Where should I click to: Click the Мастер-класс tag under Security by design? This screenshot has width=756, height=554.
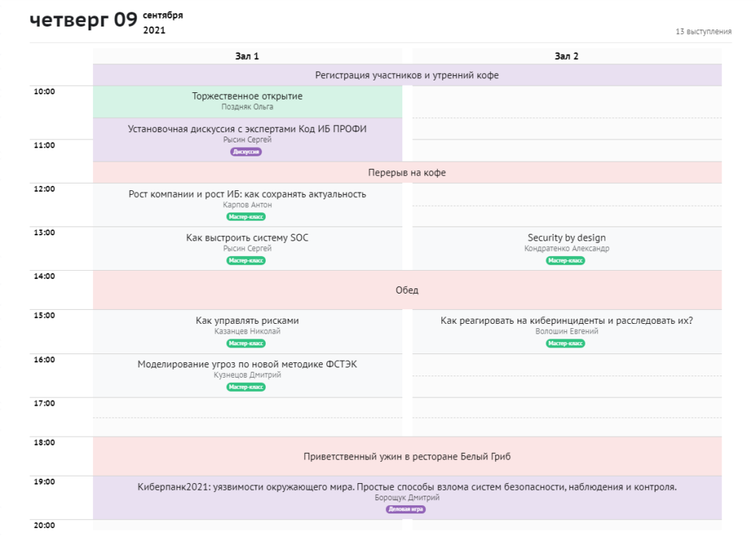coord(566,260)
